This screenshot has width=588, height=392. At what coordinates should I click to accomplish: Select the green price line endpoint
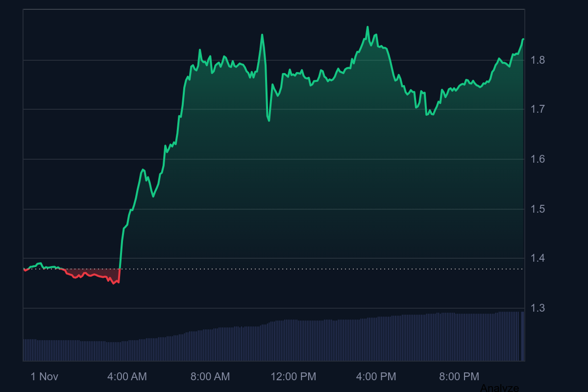(522, 38)
